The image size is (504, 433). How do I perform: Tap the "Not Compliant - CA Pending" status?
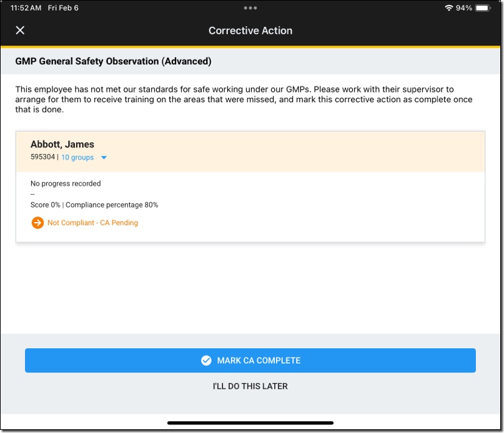coord(92,223)
